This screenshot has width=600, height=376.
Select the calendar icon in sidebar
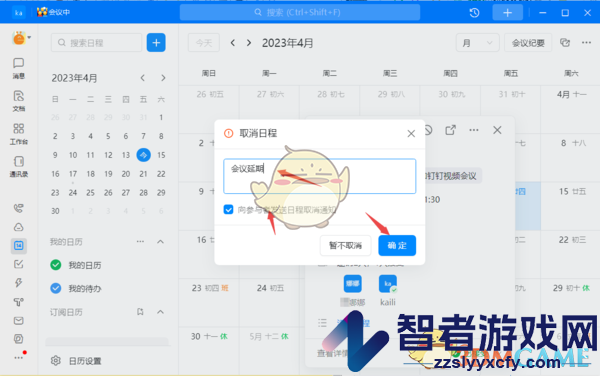coord(18,246)
